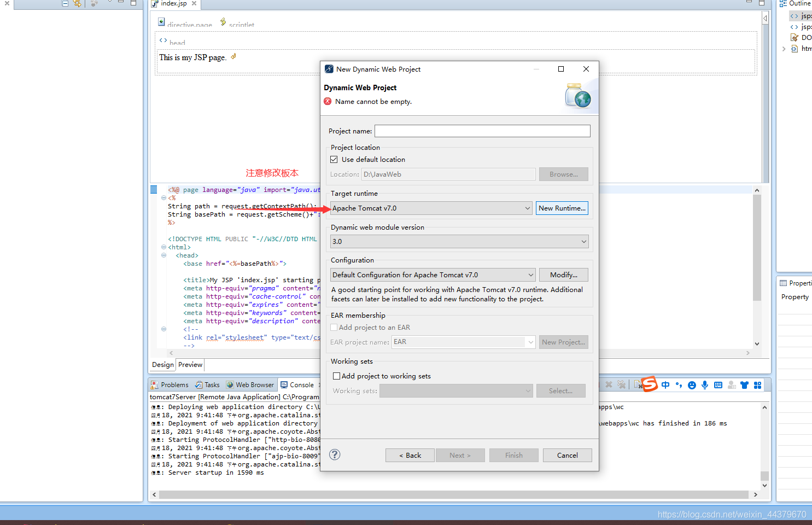
Task: Open the Web Browser tab
Action: point(250,385)
